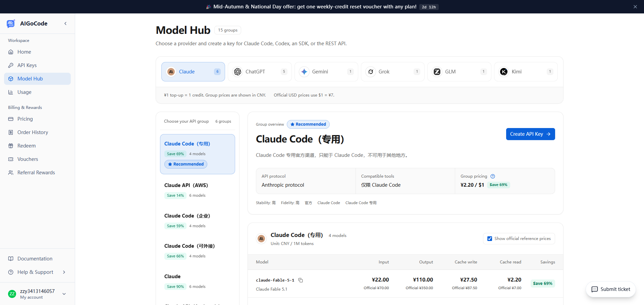
Task: Click the Claude provider logo icon
Action: click(171, 72)
